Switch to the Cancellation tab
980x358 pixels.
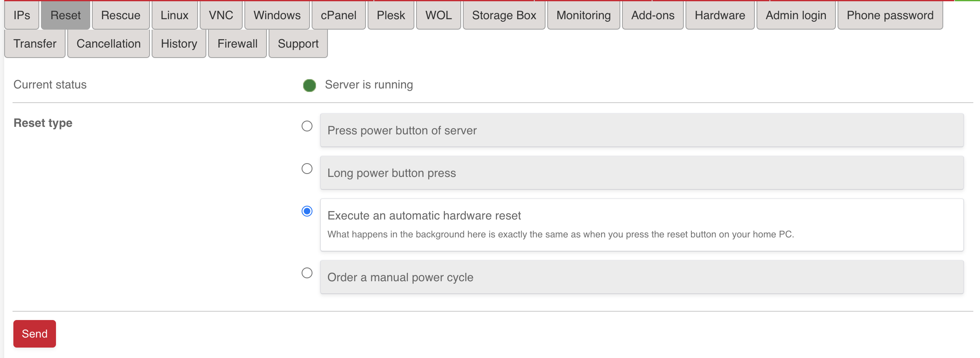click(x=109, y=44)
